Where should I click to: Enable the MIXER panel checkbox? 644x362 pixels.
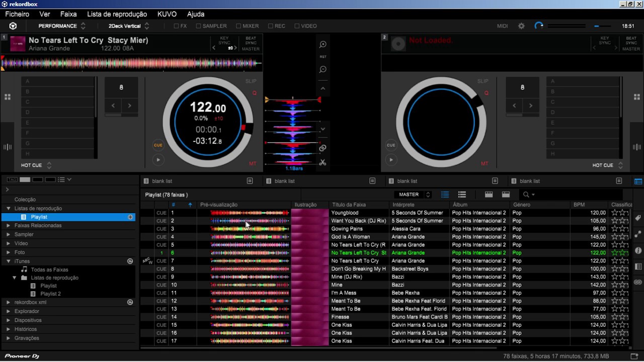[238, 26]
